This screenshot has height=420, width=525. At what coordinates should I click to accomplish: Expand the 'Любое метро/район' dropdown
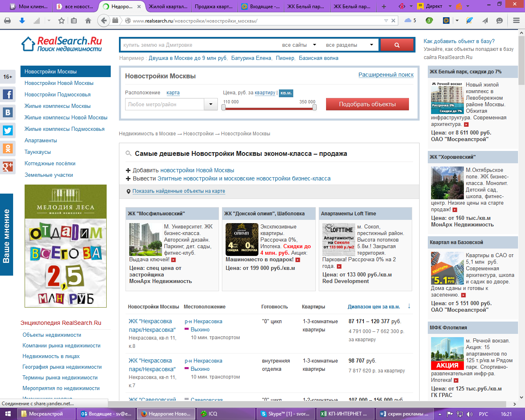coord(211,104)
